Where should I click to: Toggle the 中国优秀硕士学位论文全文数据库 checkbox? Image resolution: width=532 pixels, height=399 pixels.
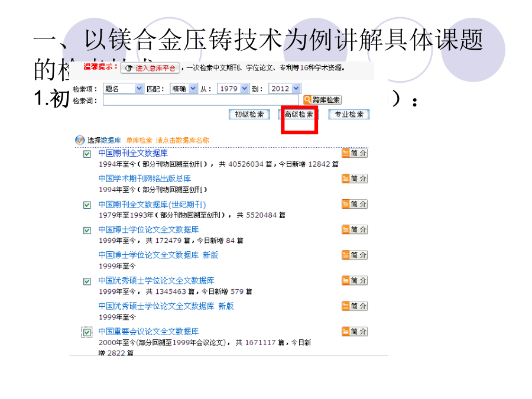point(87,281)
